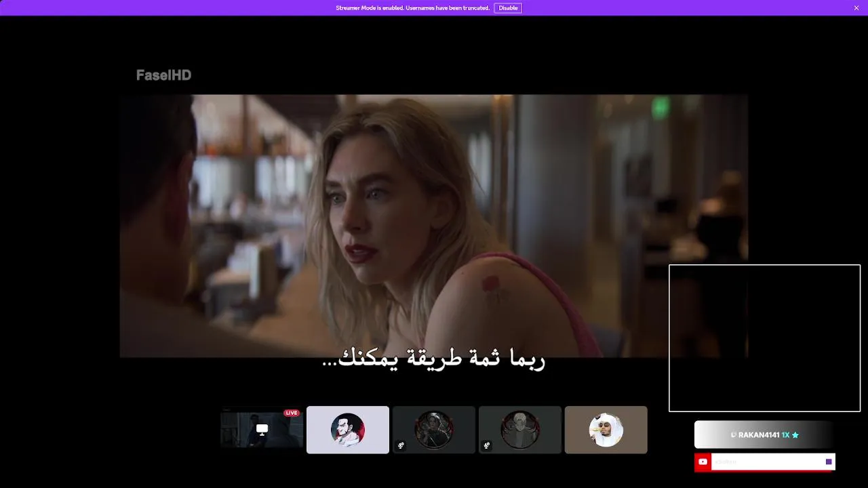Click the screen share monitor icon

click(x=262, y=430)
